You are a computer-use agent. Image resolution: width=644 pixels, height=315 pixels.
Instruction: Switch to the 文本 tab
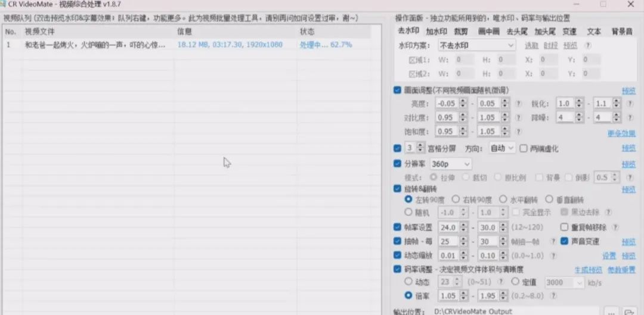594,32
